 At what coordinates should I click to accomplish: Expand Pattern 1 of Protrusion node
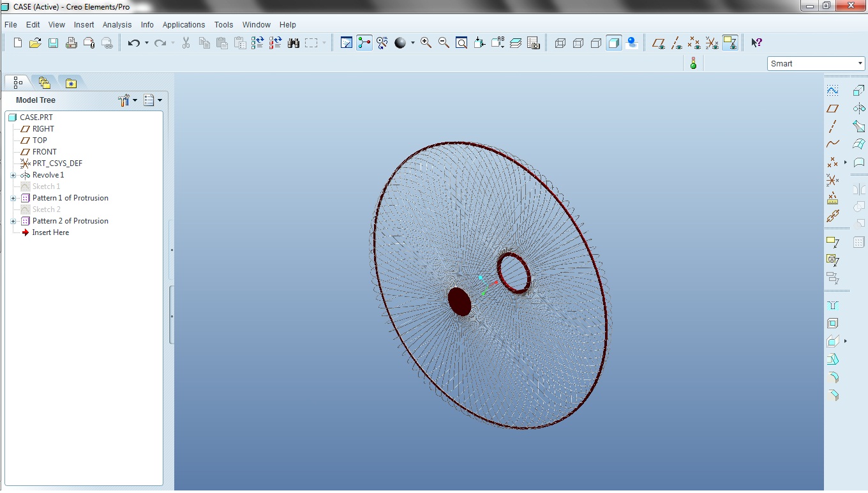[13, 198]
